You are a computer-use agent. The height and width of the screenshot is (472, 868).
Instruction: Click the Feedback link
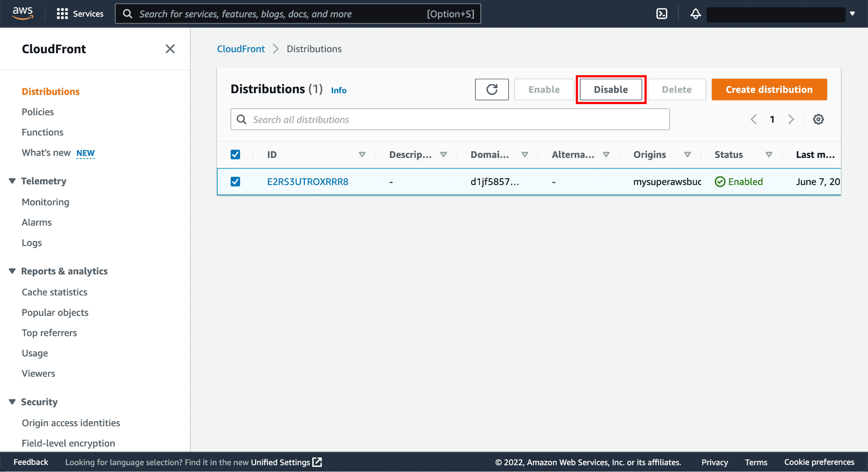31,462
